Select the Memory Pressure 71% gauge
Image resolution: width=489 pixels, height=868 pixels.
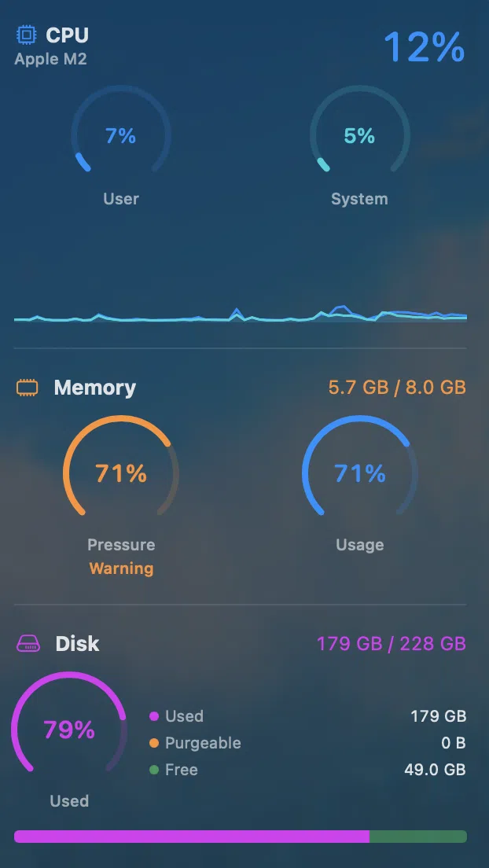point(121,473)
